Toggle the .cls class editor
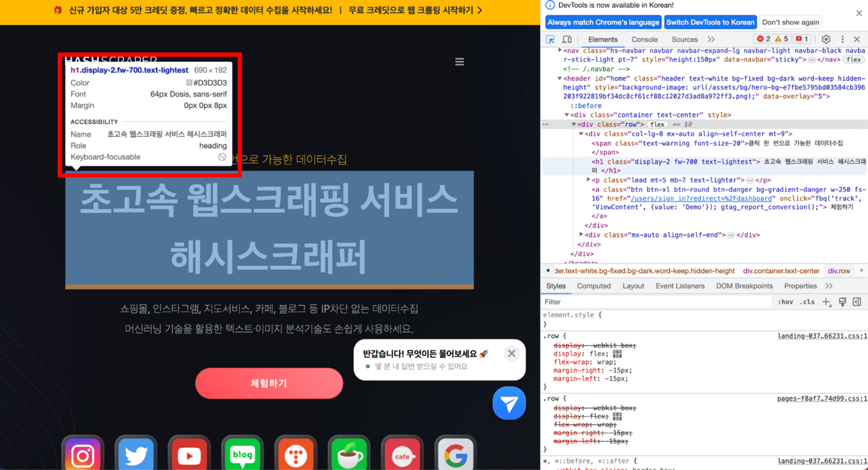This screenshot has width=868, height=470. click(x=807, y=302)
